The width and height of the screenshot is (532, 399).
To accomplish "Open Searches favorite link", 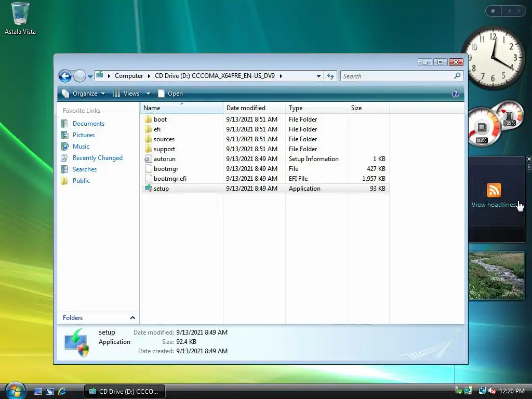I will point(85,169).
